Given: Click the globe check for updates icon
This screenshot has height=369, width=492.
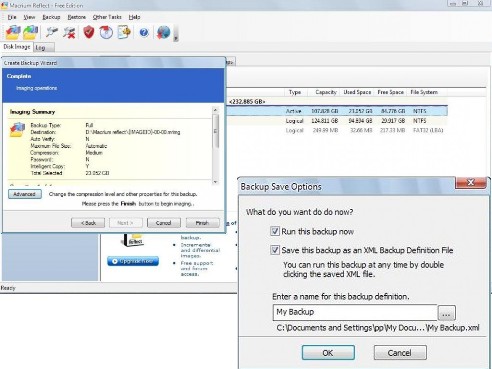Looking at the screenshot, I should pos(163,32).
